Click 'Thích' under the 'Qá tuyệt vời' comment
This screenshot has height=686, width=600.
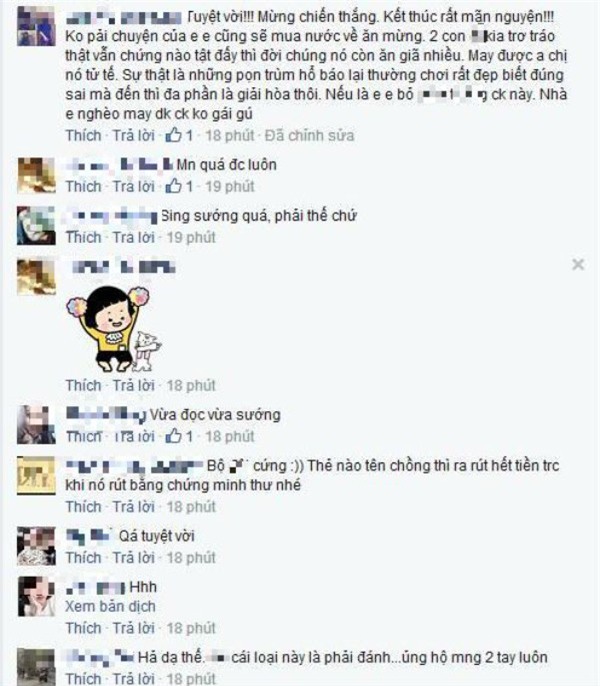83,557
